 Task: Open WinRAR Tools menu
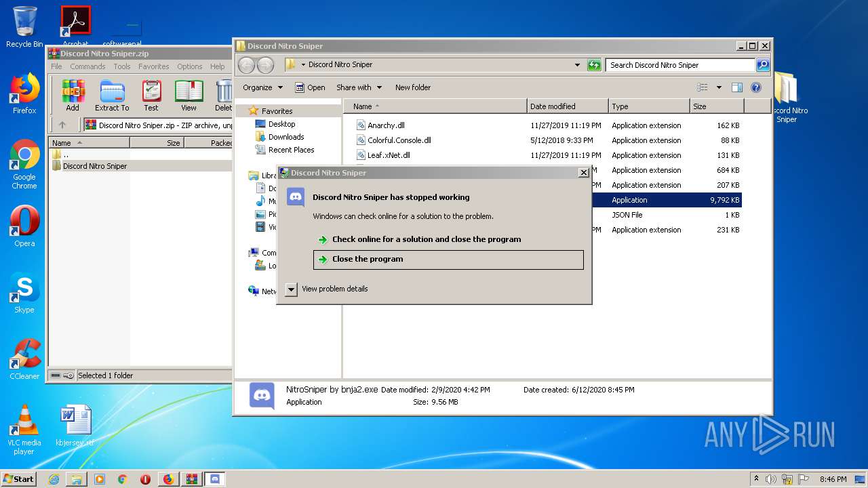coord(122,66)
